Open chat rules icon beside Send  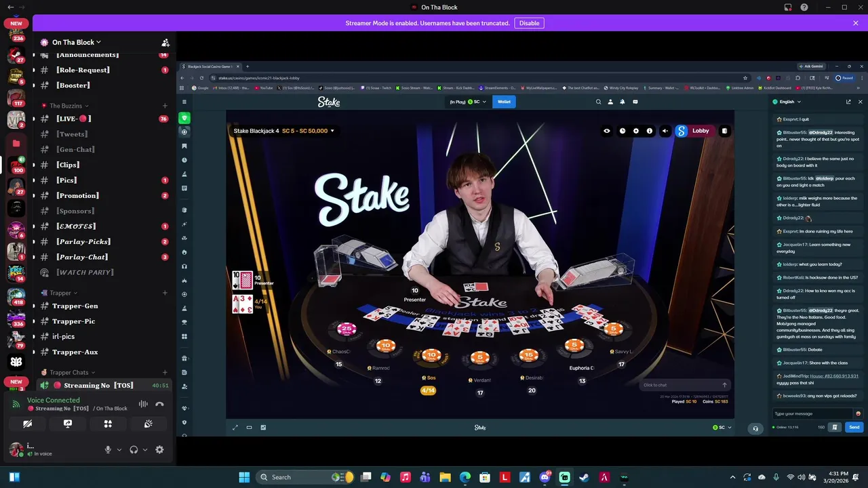835,427
